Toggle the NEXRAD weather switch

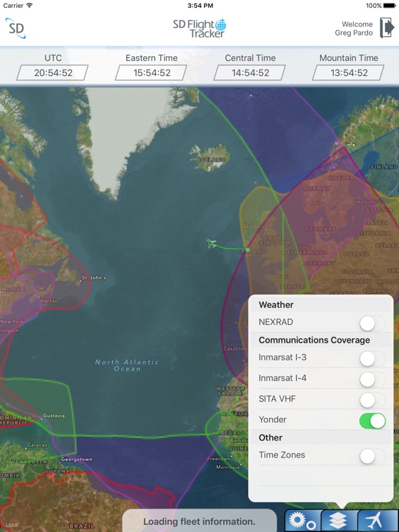[372, 323]
